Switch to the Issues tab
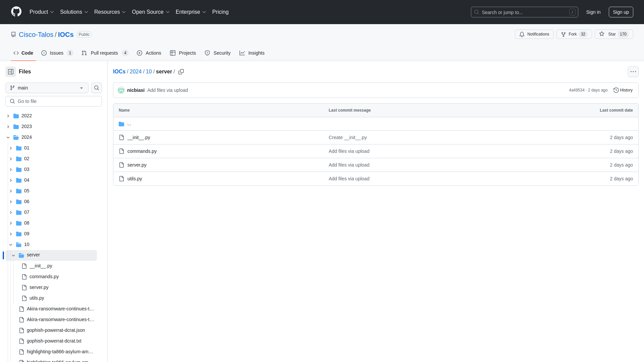Image resolution: width=644 pixels, height=362 pixels. [57, 53]
